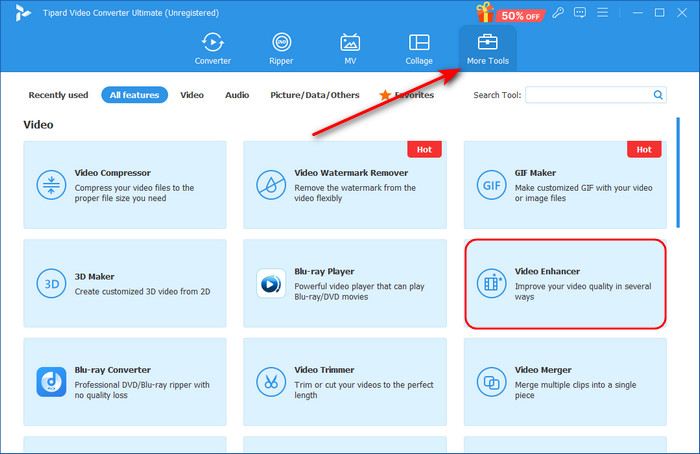Click the Video Compressor icon
This screenshot has height=454, width=700.
coord(51,185)
